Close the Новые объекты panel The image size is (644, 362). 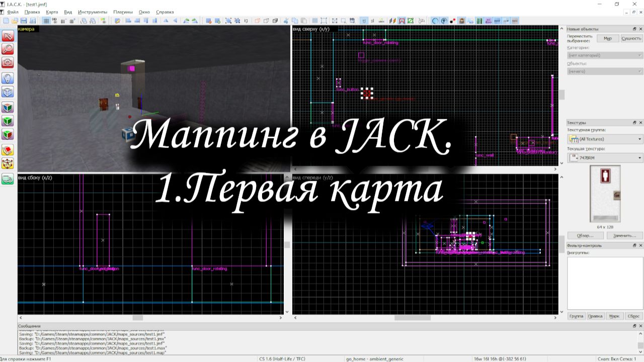pyautogui.click(x=640, y=29)
